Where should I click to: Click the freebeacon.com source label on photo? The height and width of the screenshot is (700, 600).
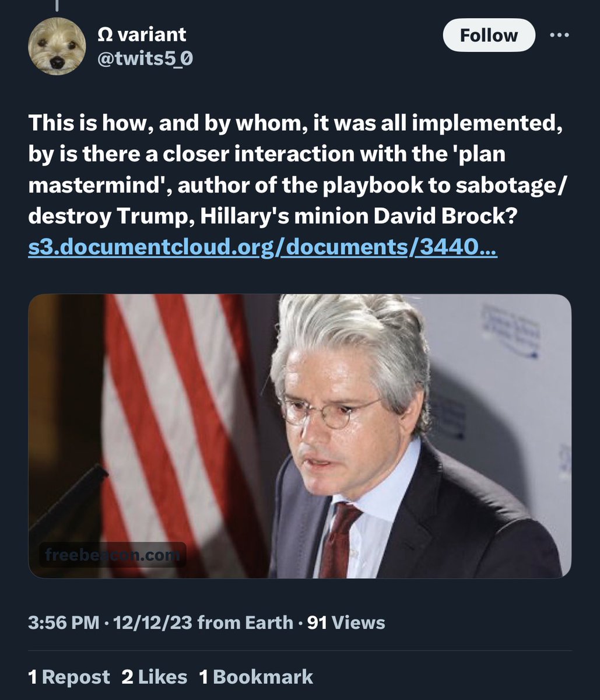point(113,555)
